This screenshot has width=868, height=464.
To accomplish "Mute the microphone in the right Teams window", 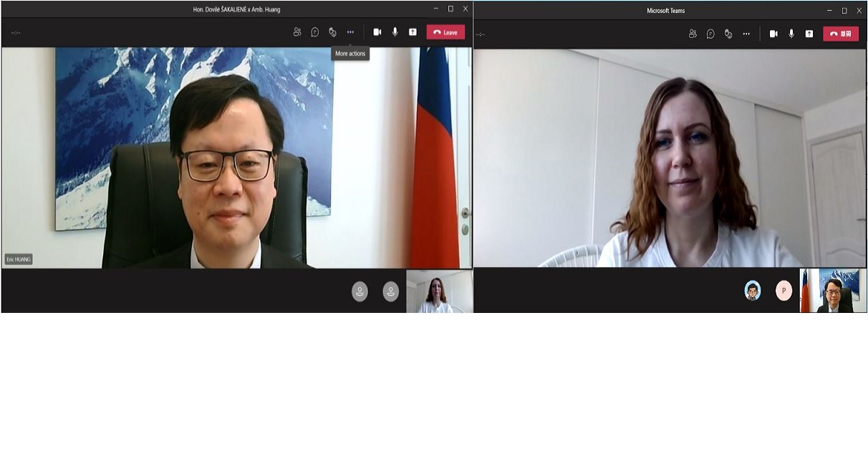I will tap(791, 34).
